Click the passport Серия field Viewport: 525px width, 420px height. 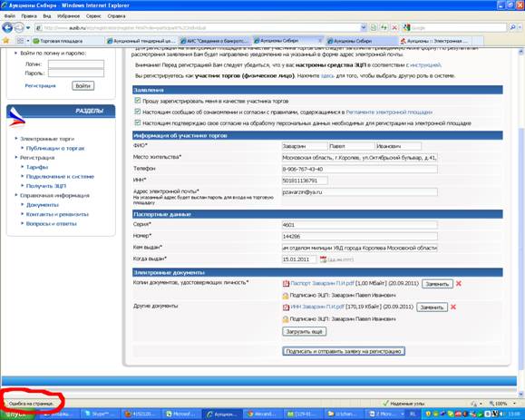tap(360, 225)
